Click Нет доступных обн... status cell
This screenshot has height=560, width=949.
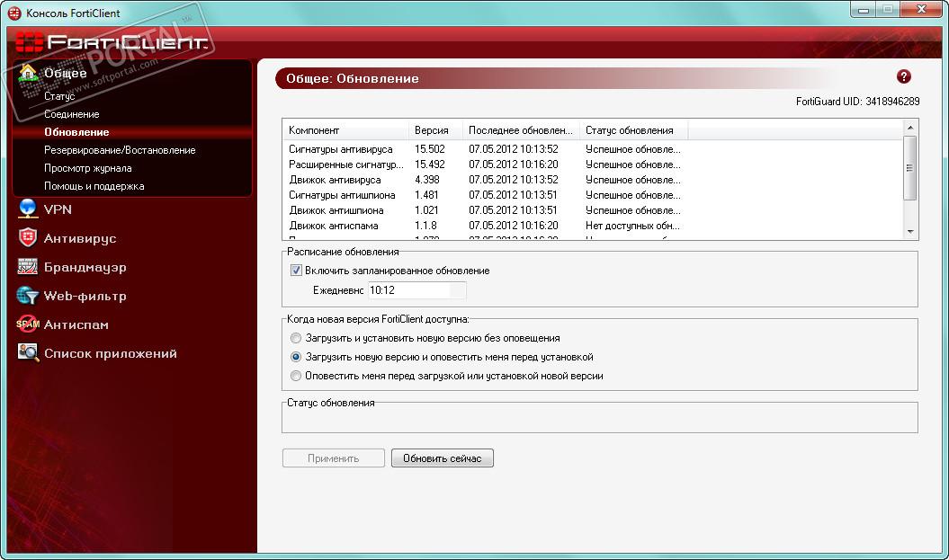coord(632,226)
